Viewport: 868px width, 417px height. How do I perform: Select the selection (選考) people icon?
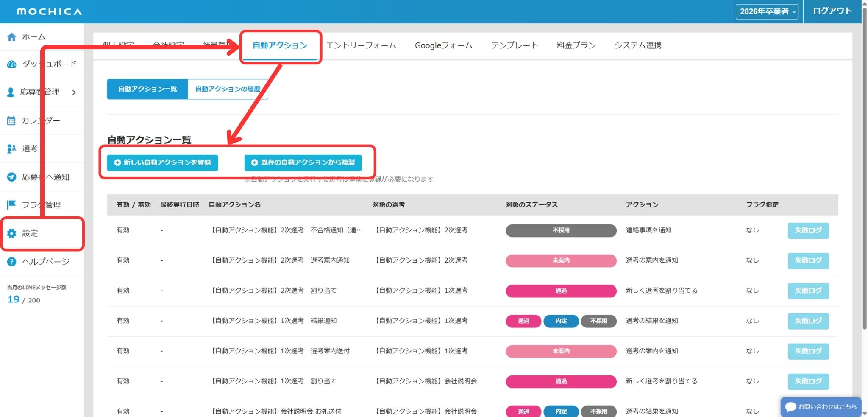tap(11, 149)
